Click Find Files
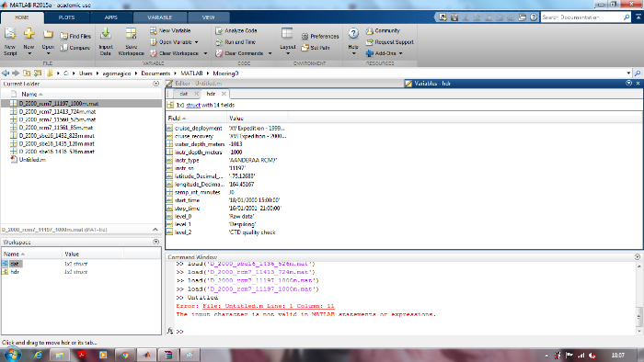Image resolution: width=644 pixels, height=362 pixels. [x=75, y=36]
